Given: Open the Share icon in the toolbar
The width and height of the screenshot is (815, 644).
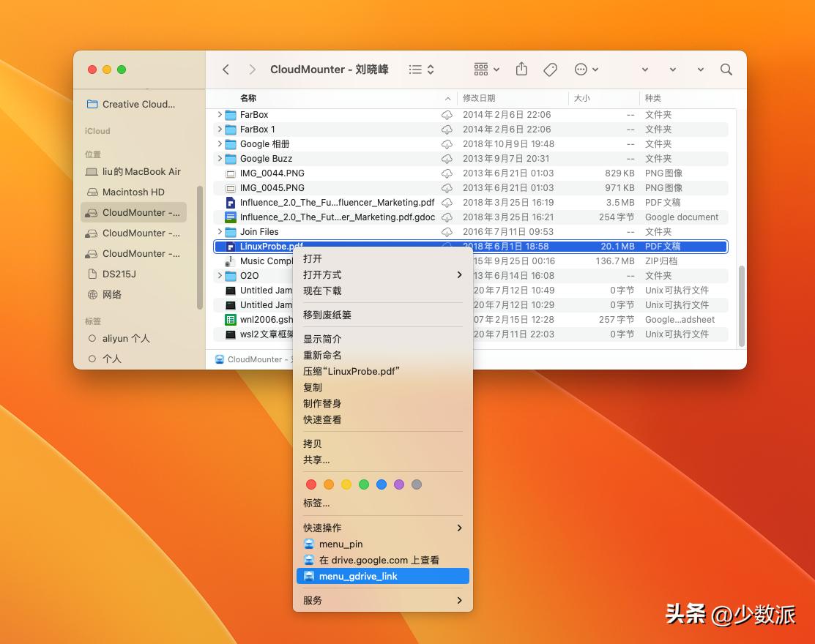Looking at the screenshot, I should click(x=521, y=69).
